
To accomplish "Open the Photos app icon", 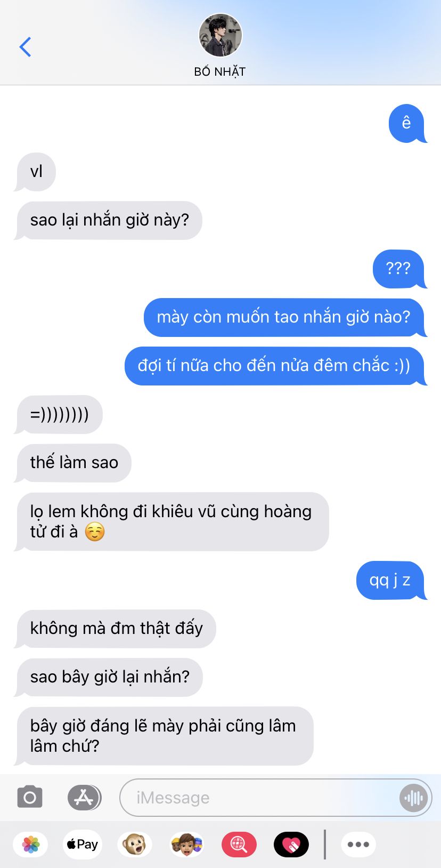I will point(31,845).
